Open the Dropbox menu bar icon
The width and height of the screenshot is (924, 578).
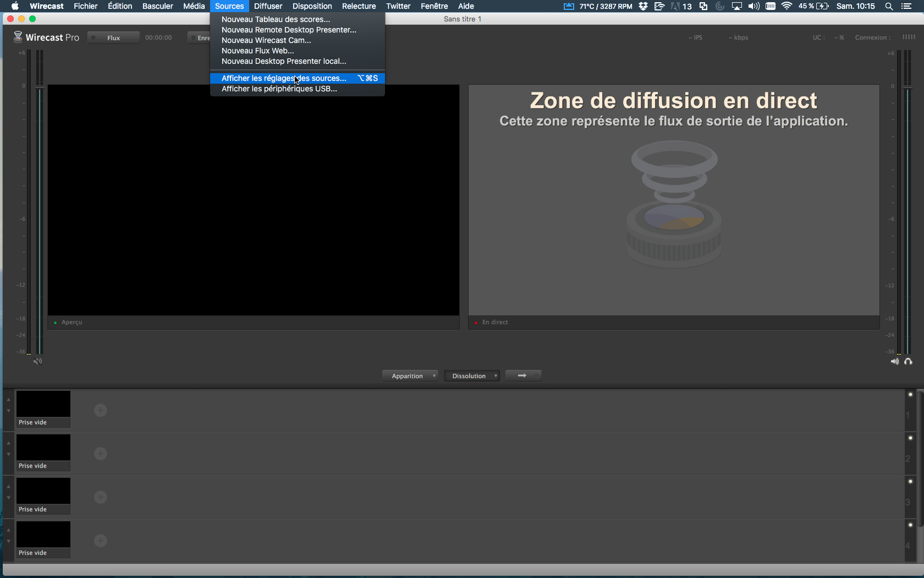point(643,6)
